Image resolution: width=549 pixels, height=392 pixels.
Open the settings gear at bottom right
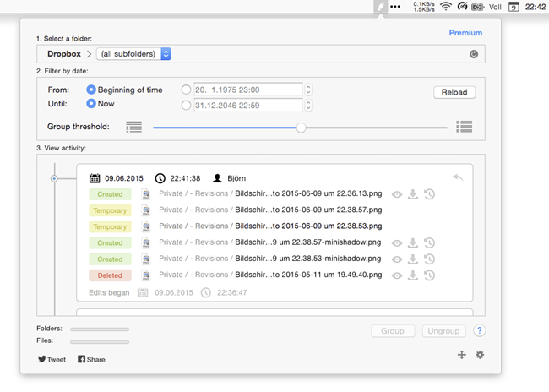point(480,355)
